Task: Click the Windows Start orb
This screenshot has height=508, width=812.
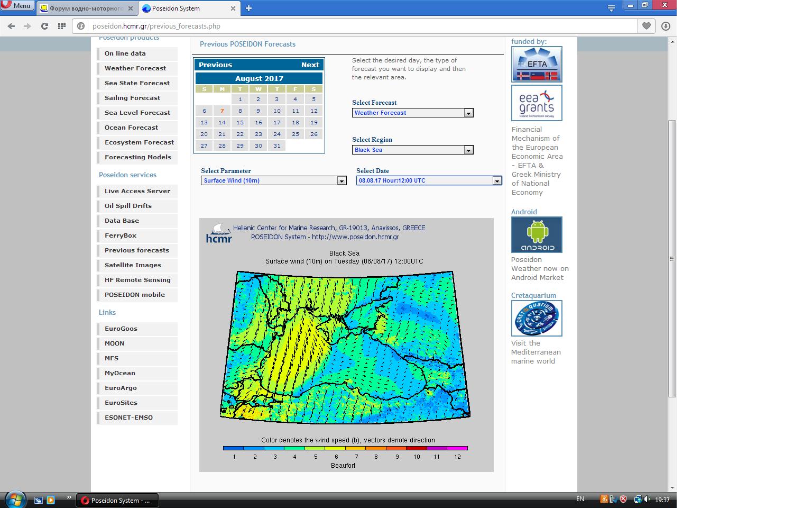Action: pyautogui.click(x=14, y=498)
